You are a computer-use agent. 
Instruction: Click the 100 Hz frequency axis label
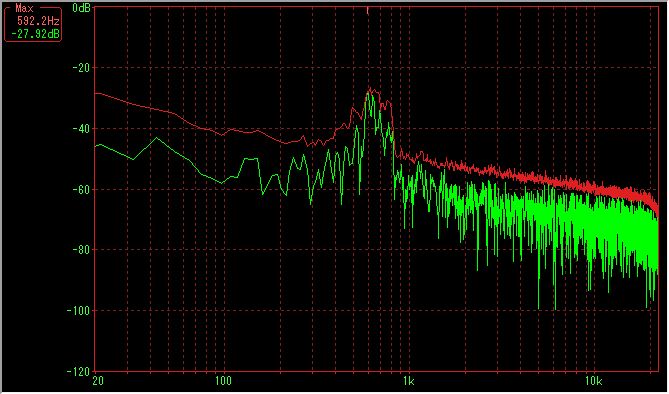[x=223, y=381]
